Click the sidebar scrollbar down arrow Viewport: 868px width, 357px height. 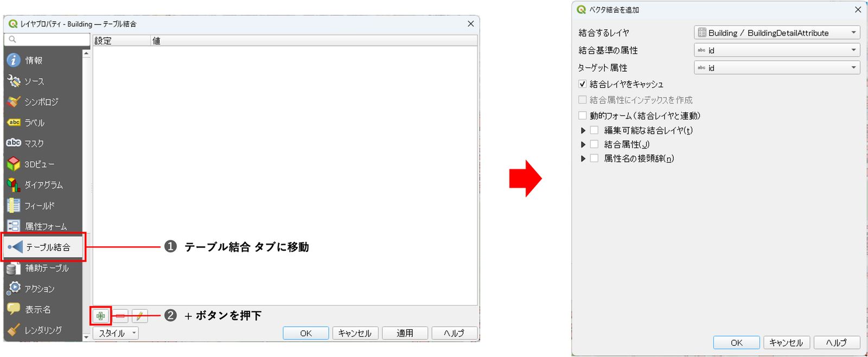[x=86, y=337]
